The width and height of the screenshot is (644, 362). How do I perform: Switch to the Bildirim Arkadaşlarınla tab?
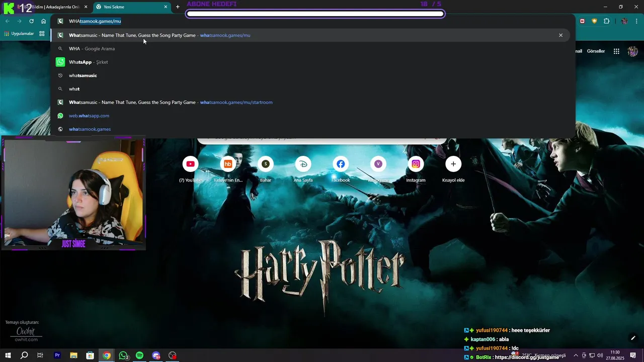pos(50,7)
